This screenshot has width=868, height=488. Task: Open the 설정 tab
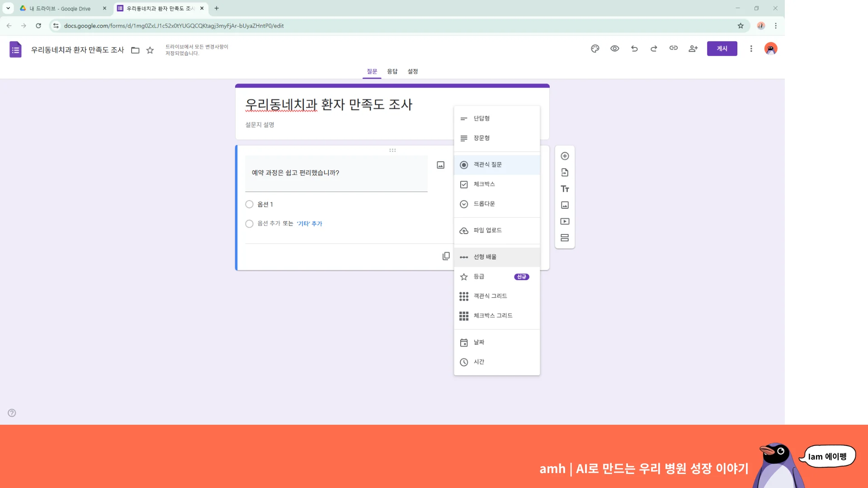pos(412,71)
